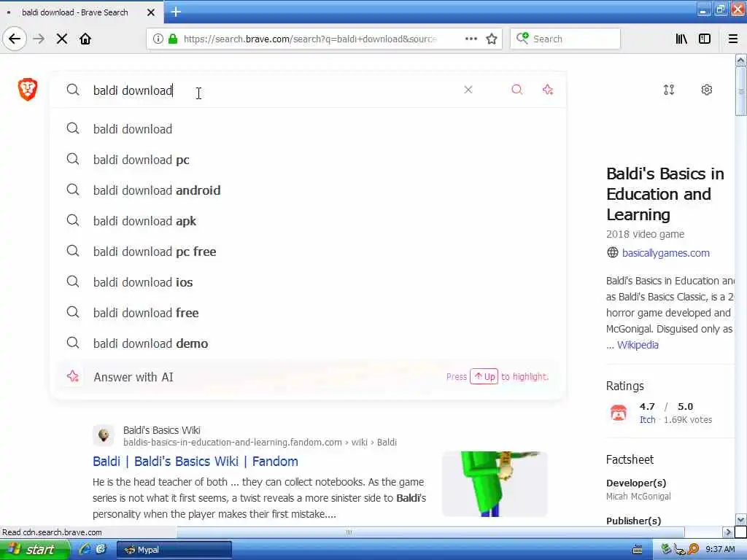Screen dimensions: 747x560
Task: Open page actions three-dot menu
Action: pyautogui.click(x=471, y=39)
